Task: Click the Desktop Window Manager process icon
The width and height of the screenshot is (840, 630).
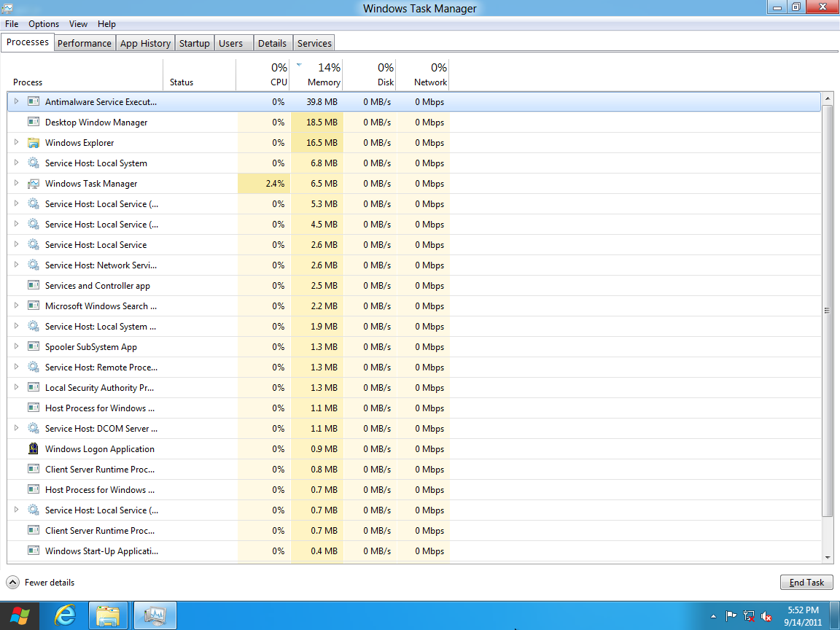Action: 34,122
